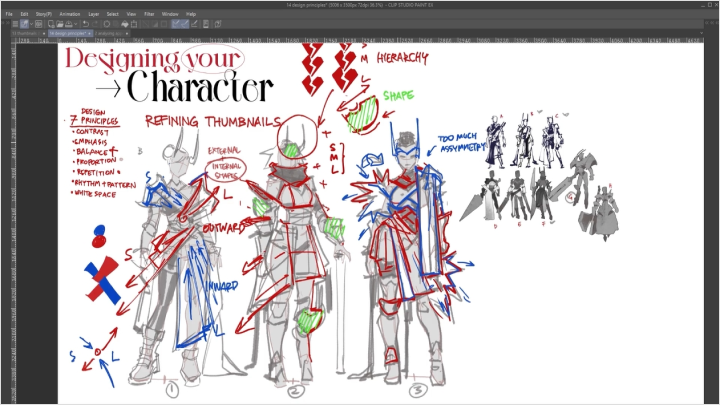720x405 pixels.
Task: Click the vertical ruler beside canvas
Action: pyautogui.click(x=13, y=224)
